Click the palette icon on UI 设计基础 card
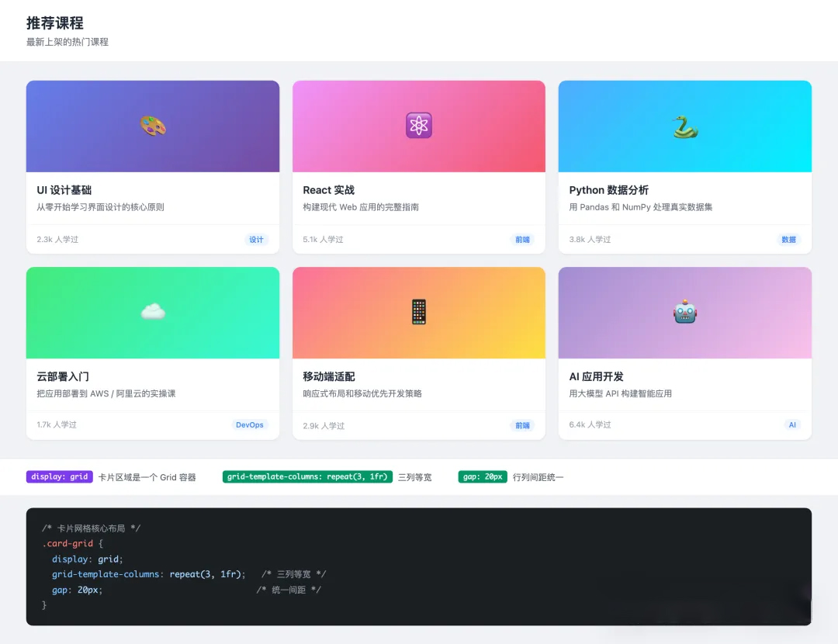The width and height of the screenshot is (838, 644). (x=153, y=126)
